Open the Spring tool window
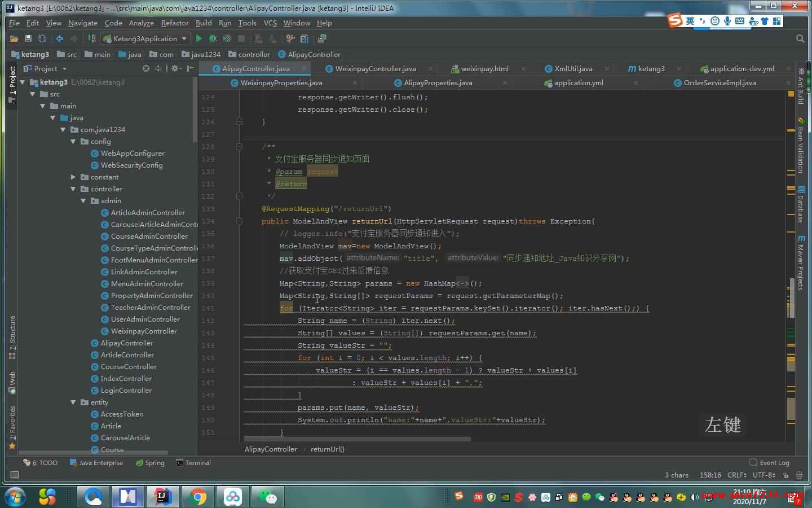The width and height of the screenshot is (812, 508). 150,462
